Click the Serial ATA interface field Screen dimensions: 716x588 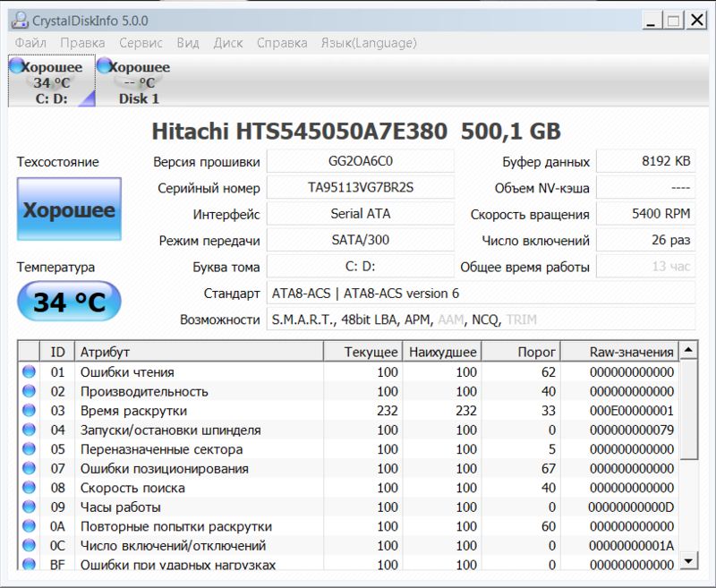(x=361, y=214)
